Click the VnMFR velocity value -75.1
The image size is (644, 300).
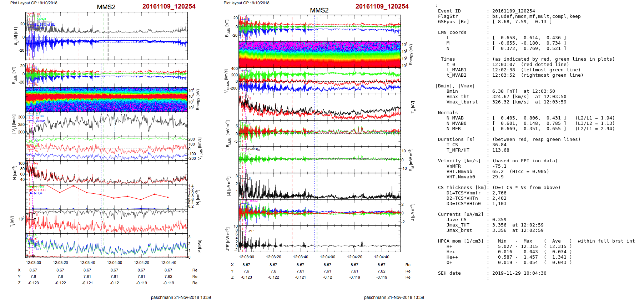pyautogui.click(x=499, y=166)
